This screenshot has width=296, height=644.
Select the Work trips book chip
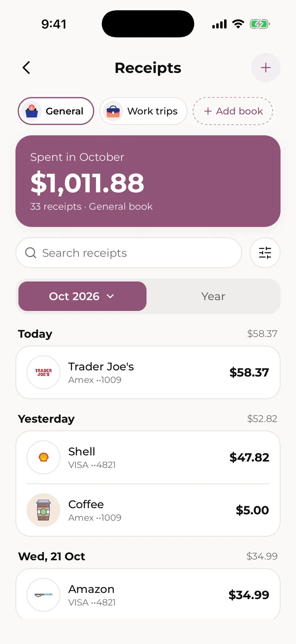tap(143, 111)
